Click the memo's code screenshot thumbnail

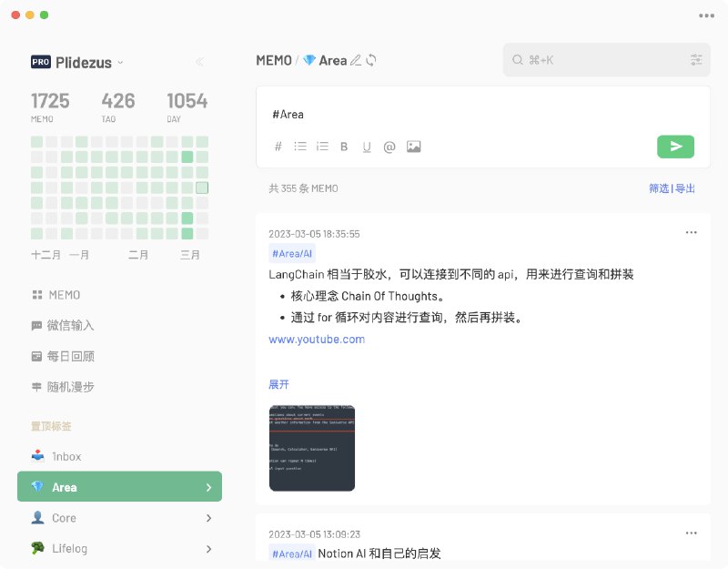(x=311, y=446)
